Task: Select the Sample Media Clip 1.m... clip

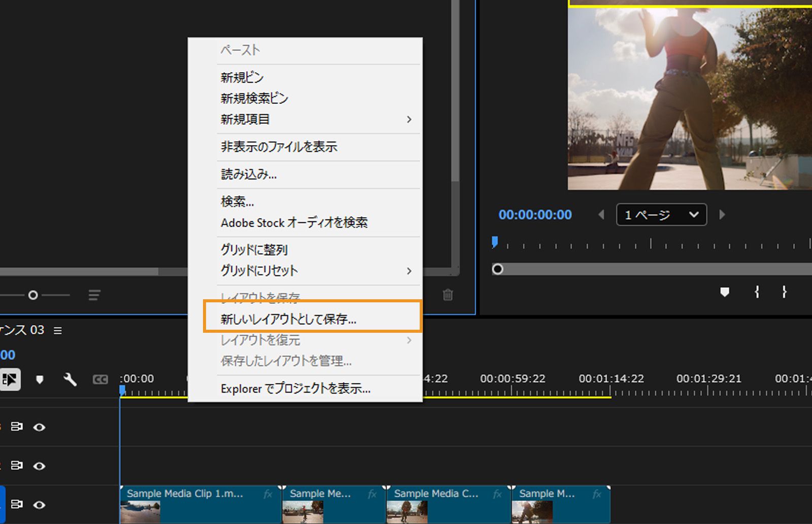Action: point(200,505)
